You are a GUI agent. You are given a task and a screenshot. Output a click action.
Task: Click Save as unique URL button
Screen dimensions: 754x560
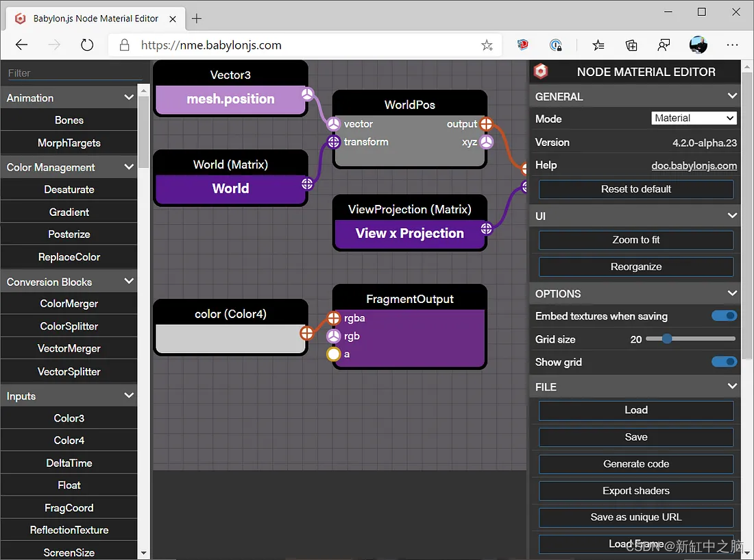pyautogui.click(x=635, y=518)
